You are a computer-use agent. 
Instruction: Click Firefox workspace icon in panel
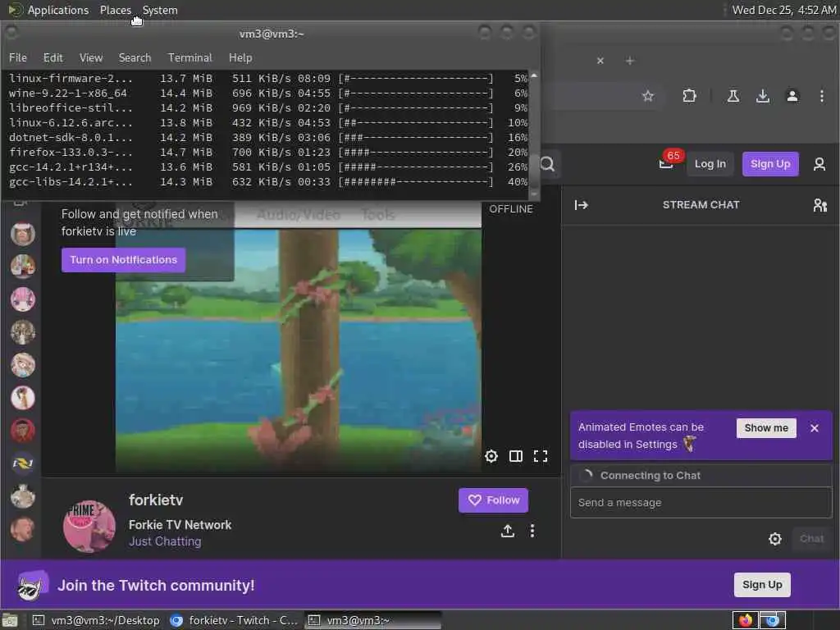tap(745, 620)
